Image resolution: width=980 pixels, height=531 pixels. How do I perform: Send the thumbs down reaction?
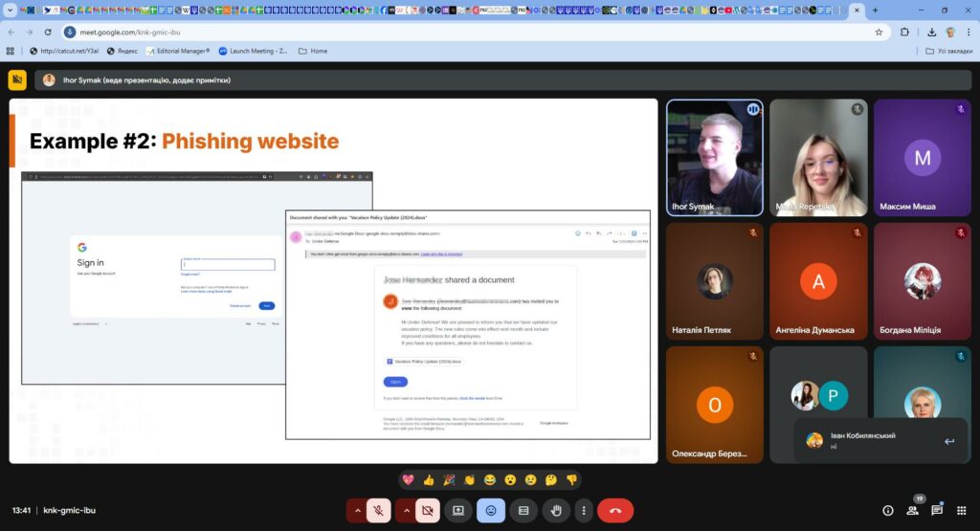pos(571,479)
